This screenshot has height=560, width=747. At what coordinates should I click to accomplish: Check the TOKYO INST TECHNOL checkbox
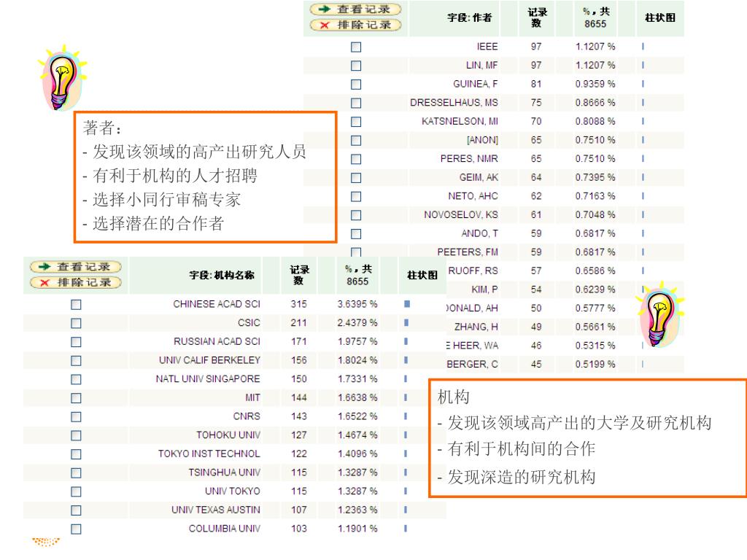pyautogui.click(x=76, y=454)
